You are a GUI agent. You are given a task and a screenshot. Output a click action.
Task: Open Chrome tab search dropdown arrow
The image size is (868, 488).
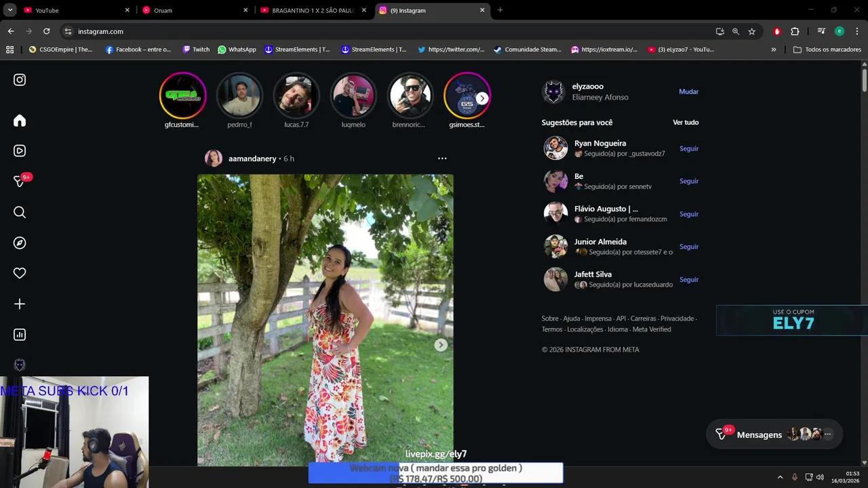(10, 10)
